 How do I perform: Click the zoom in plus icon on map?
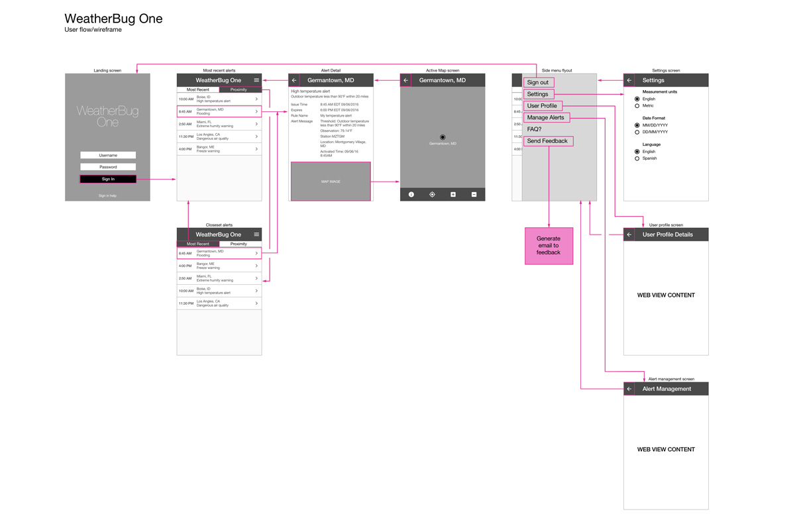(453, 194)
